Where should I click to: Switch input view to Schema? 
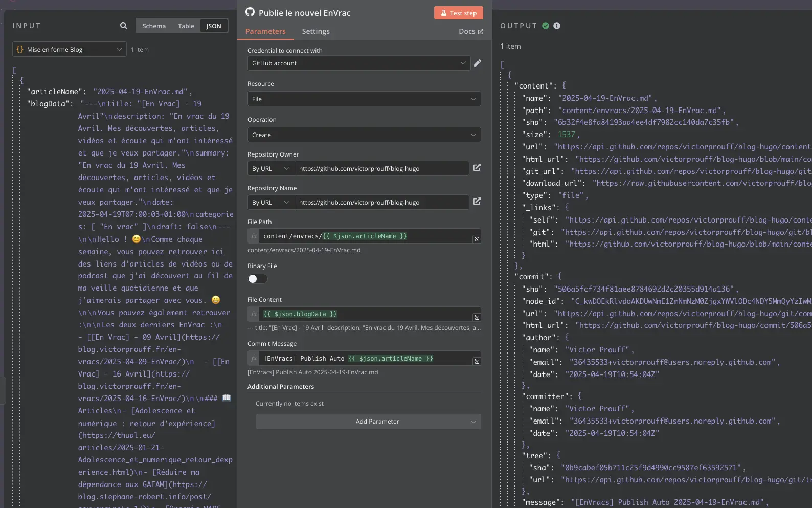point(154,26)
